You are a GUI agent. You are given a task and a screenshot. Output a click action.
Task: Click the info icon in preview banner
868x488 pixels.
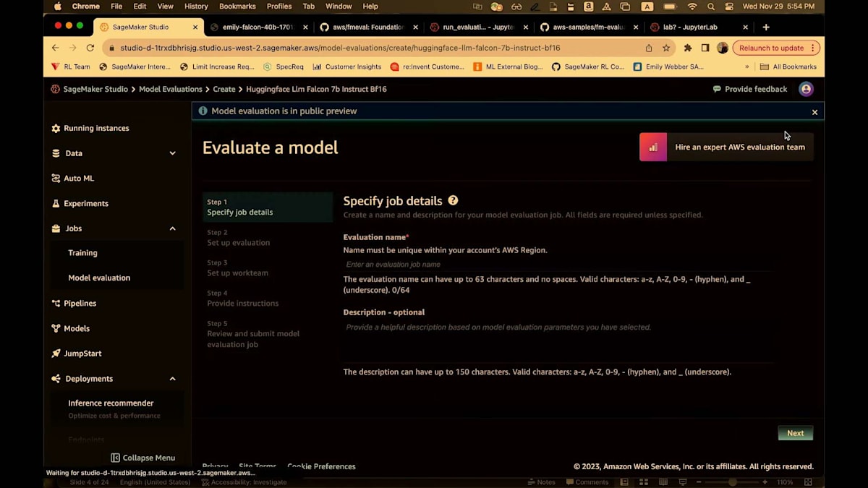pyautogui.click(x=203, y=111)
